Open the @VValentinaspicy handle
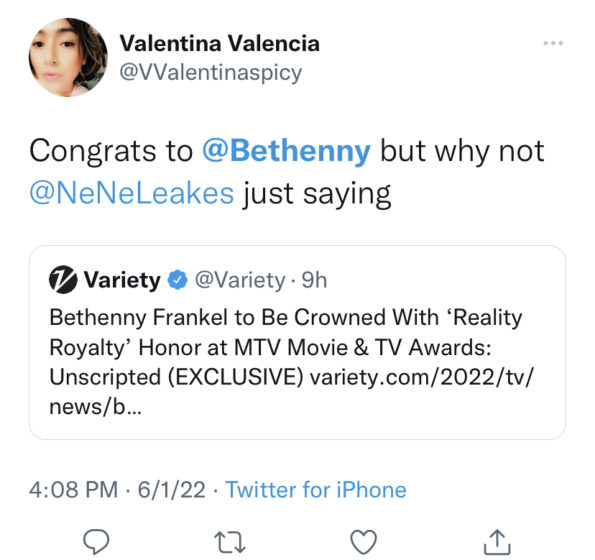 click(x=211, y=72)
